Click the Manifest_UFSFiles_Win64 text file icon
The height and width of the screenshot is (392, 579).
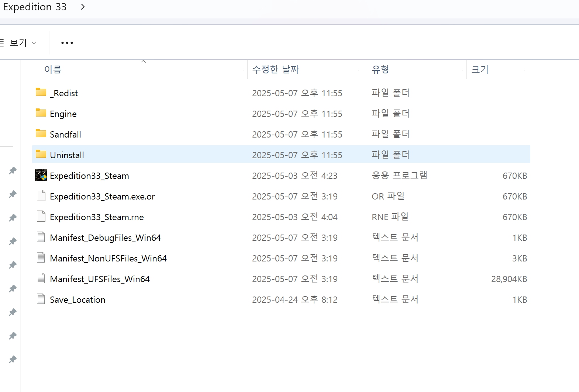tap(41, 278)
